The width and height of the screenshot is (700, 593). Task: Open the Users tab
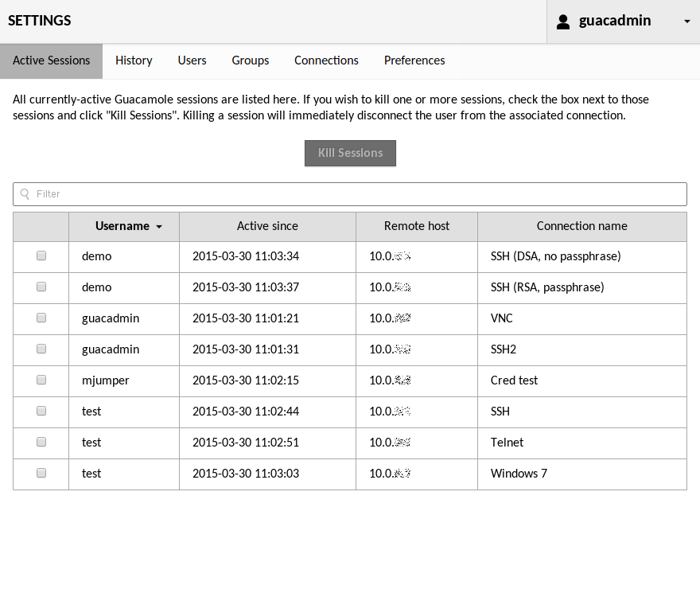click(x=192, y=60)
